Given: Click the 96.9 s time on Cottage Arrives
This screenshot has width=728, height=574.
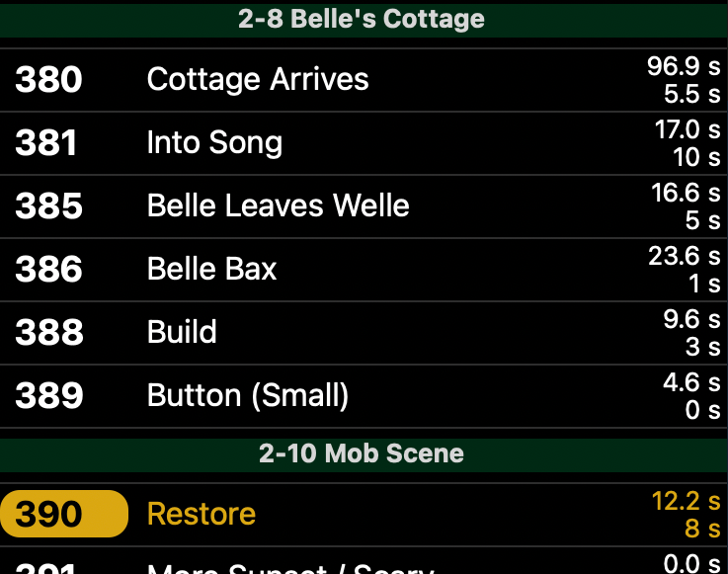Looking at the screenshot, I should [684, 66].
